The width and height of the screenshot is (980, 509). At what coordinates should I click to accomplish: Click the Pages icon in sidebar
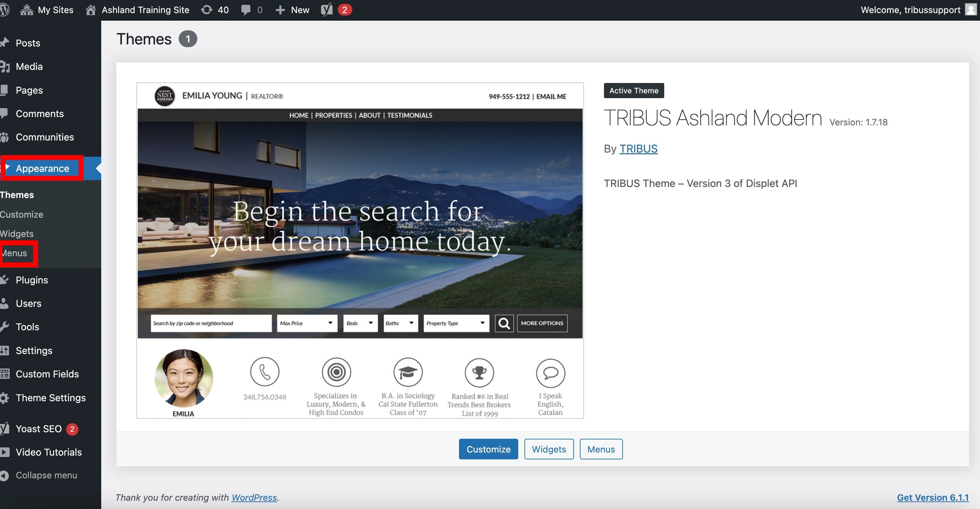pyautogui.click(x=4, y=90)
